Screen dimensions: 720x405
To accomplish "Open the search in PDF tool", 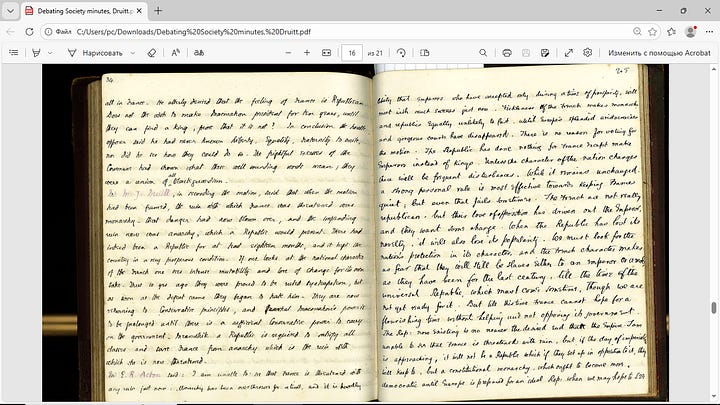I will pos(483,53).
